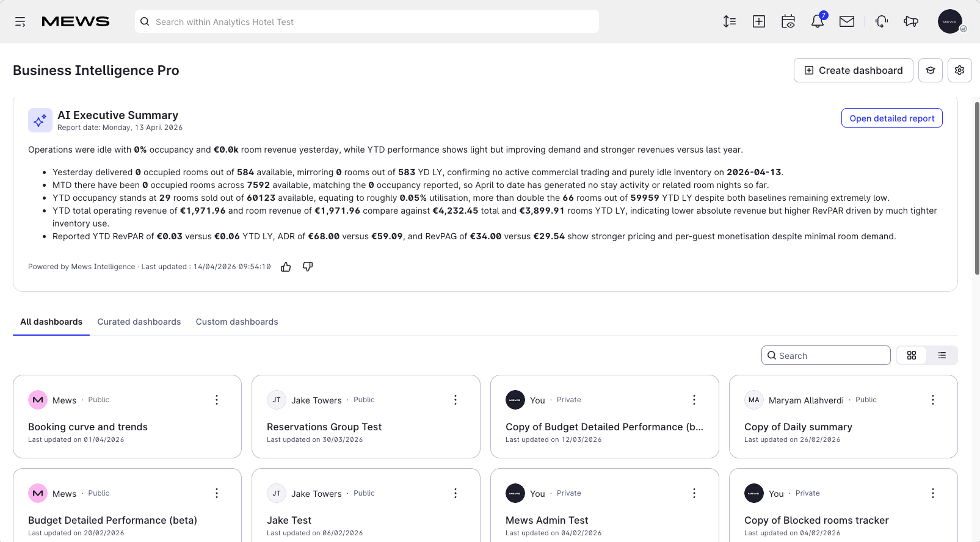Open the calendar view icon

(x=788, y=22)
